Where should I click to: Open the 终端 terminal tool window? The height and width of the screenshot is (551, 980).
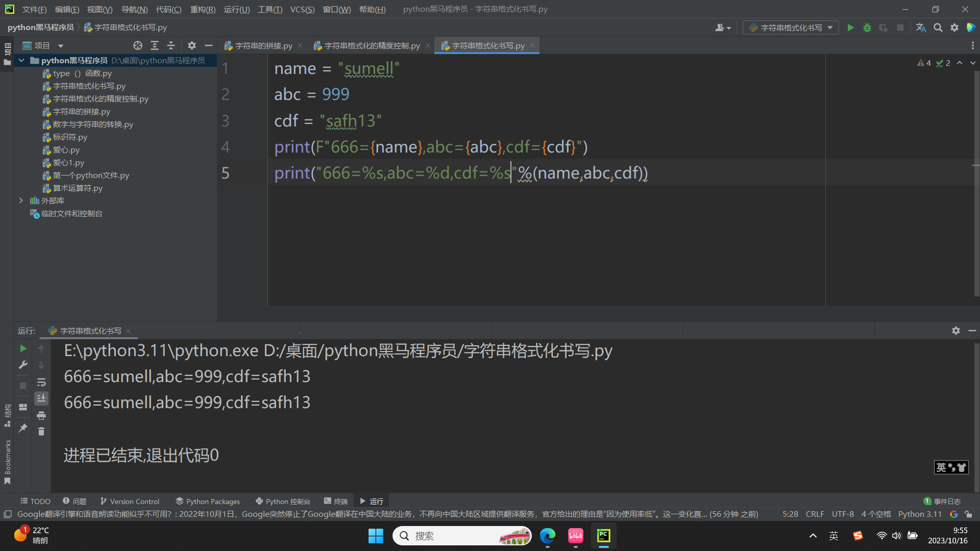tap(336, 501)
